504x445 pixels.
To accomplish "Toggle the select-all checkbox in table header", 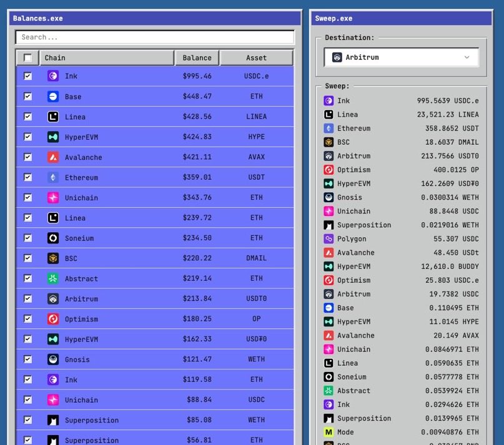I will tap(27, 58).
